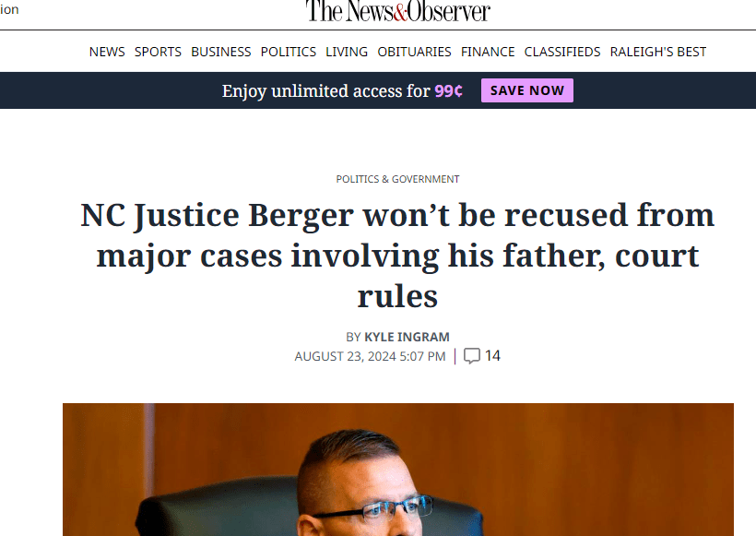Navigate to the Living section
Screen dimensions: 756x536
coord(347,52)
